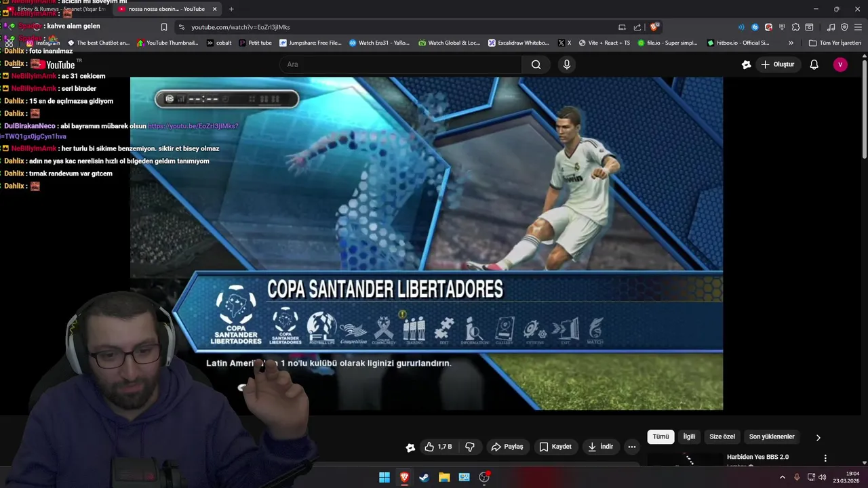Click the address bar URL youtube.com/watch
Viewport: 868px width, 488px height.
pos(241,27)
